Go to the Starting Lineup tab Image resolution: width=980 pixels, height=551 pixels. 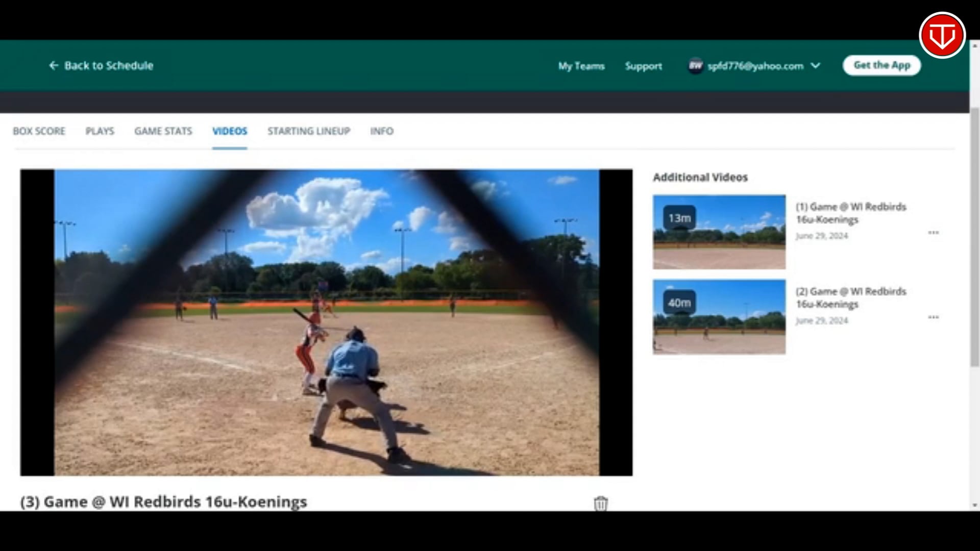coord(309,131)
